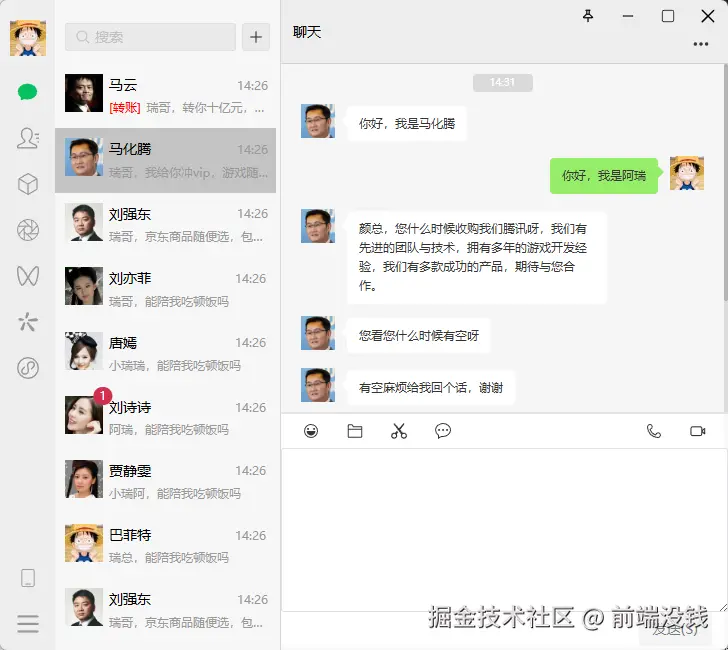Viewport: 728px width, 650px height.
Task: Open the chat info three-dot menu
Action: click(701, 44)
